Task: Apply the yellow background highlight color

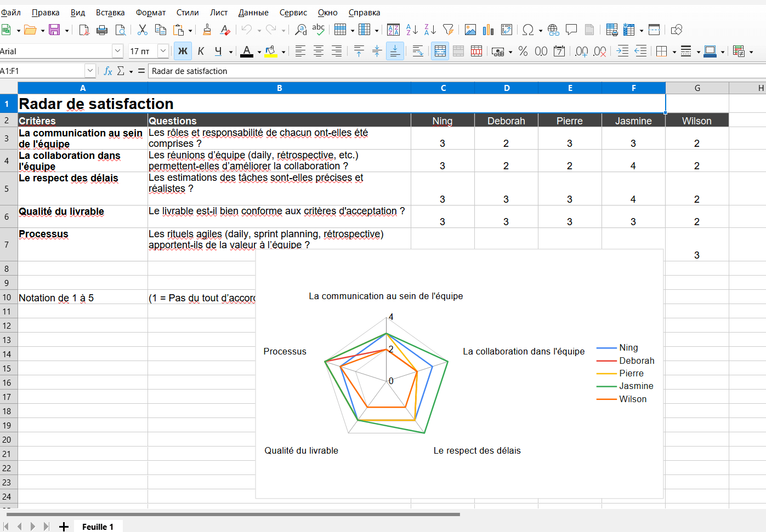Action: coord(271,51)
